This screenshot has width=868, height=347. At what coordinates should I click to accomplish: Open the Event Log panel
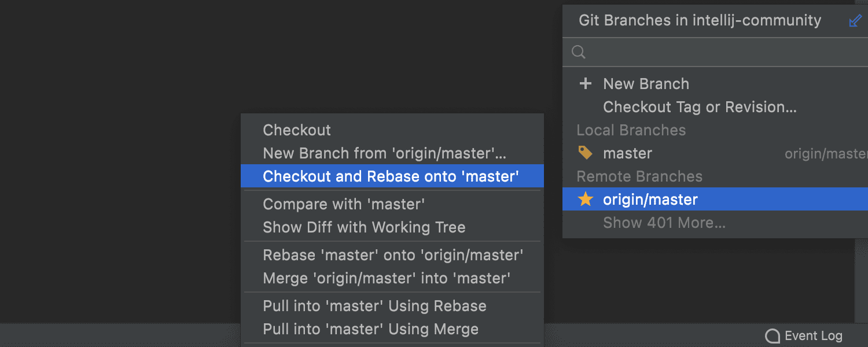[x=804, y=336]
